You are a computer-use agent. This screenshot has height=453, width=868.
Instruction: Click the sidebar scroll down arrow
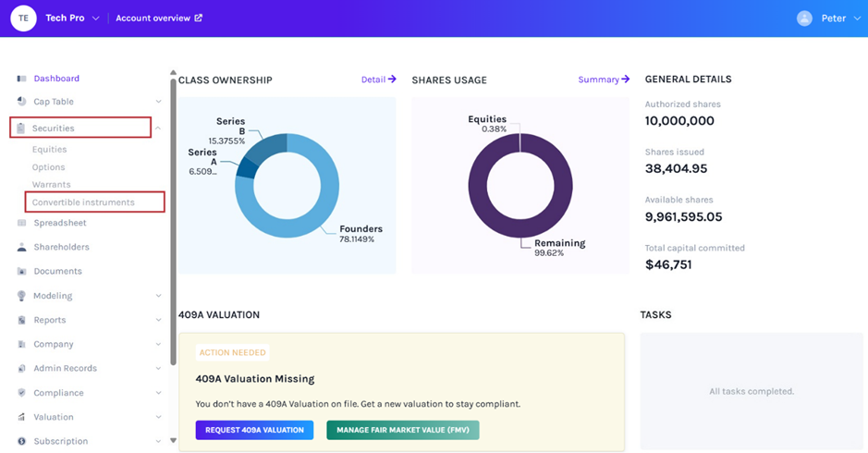173,441
